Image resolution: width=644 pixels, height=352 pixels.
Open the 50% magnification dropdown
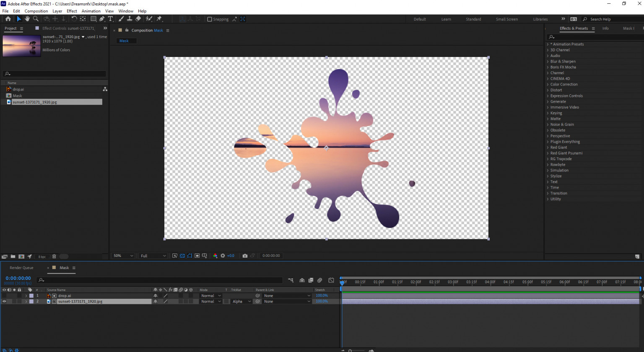pos(123,256)
